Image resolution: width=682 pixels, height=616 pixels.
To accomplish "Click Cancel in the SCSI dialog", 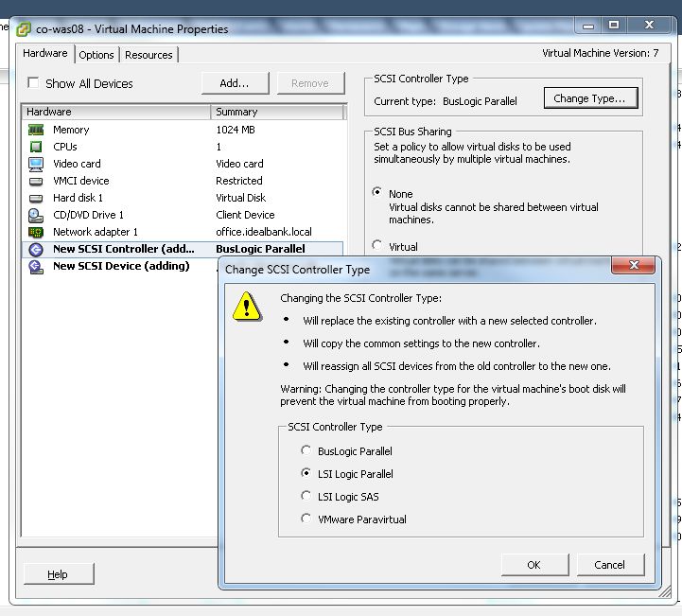I will (x=610, y=565).
